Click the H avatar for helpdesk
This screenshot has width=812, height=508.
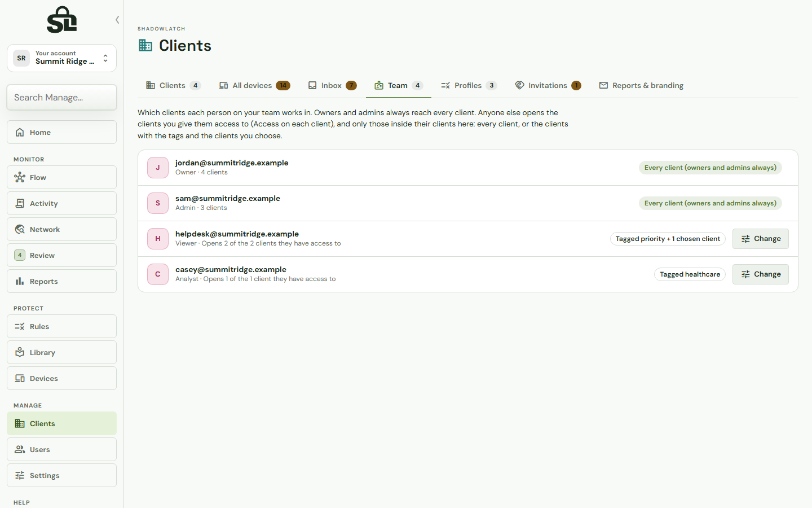click(158, 239)
